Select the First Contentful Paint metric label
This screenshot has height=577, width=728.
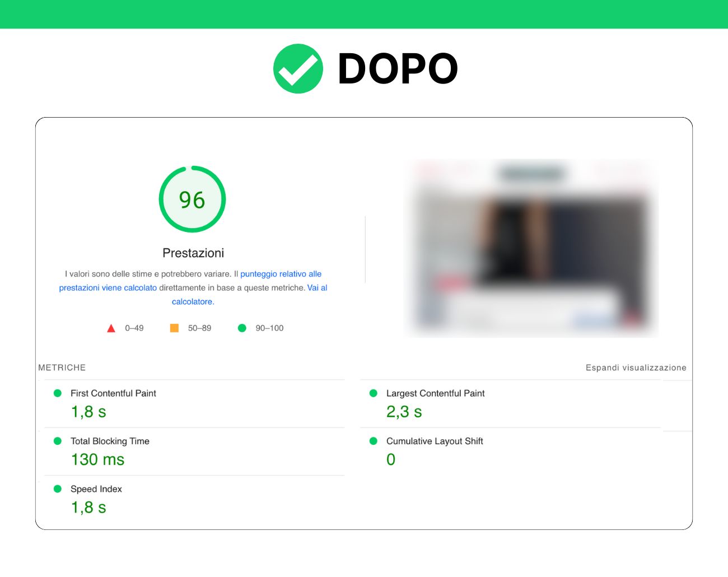113,393
